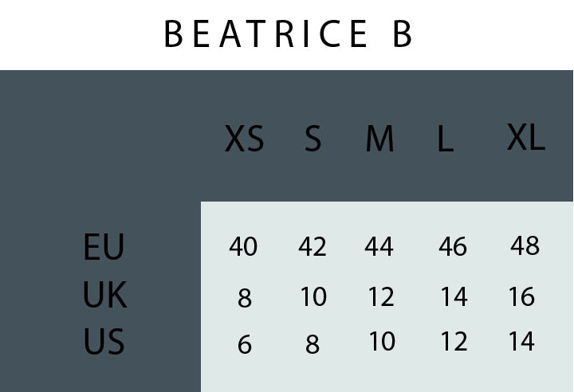Choose EU size 44 cell
The height and width of the screenshot is (392, 574).
pyautogui.click(x=379, y=247)
